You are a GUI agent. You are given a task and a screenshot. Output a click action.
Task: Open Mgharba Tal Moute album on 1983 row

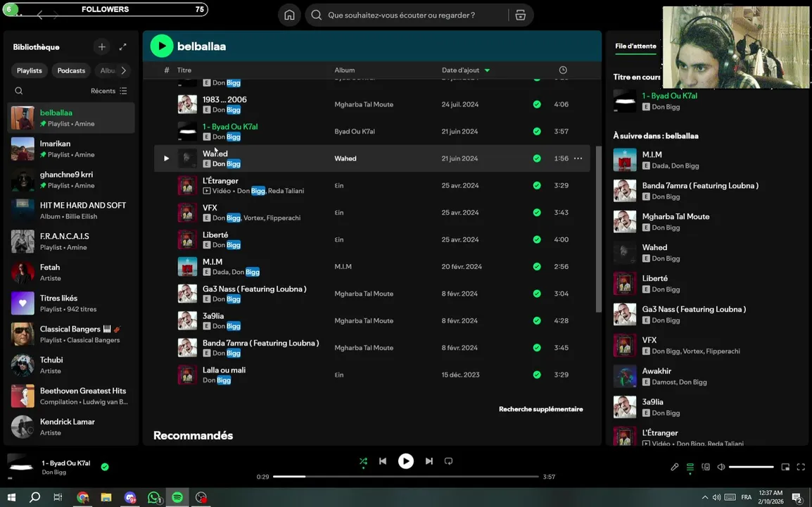(364, 104)
